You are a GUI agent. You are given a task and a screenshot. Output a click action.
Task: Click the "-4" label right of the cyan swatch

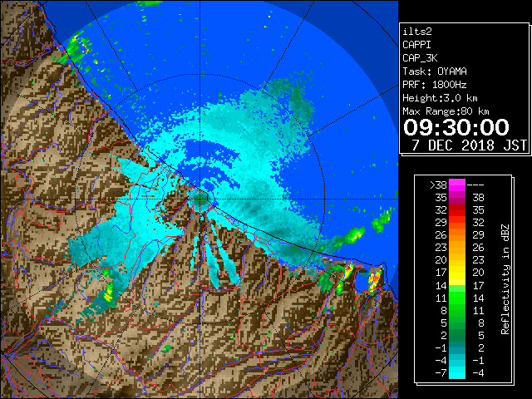[x=478, y=373]
